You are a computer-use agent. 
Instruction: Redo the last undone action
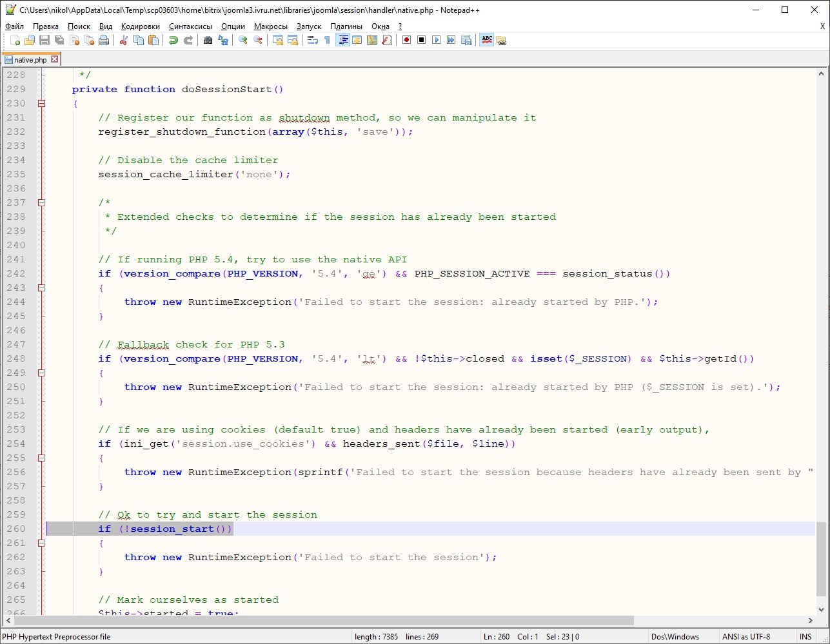(x=188, y=40)
